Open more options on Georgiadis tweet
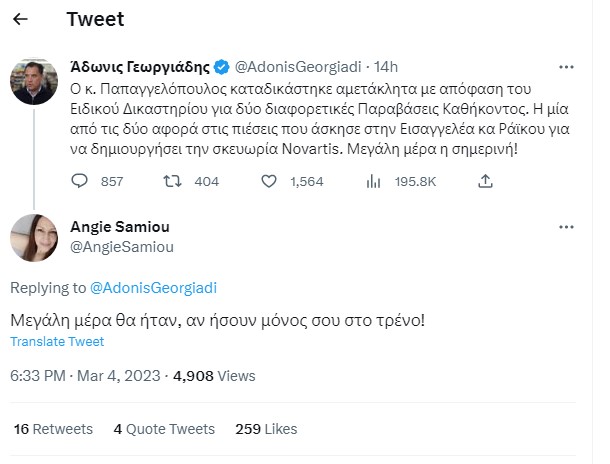This screenshot has width=610, height=464. tap(566, 67)
